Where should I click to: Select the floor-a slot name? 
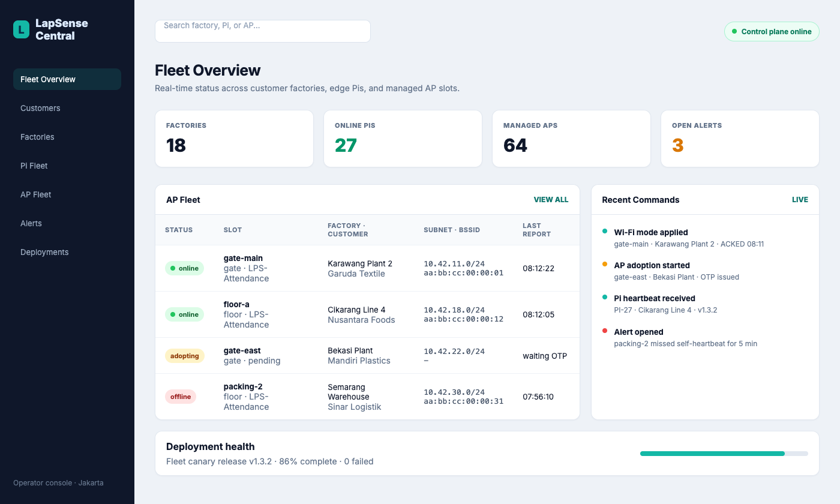(236, 305)
